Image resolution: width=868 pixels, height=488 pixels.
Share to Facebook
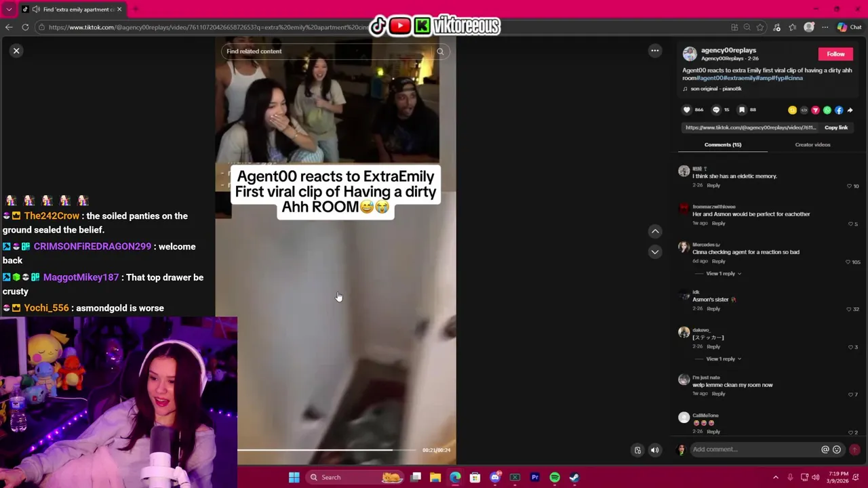pyautogui.click(x=839, y=110)
